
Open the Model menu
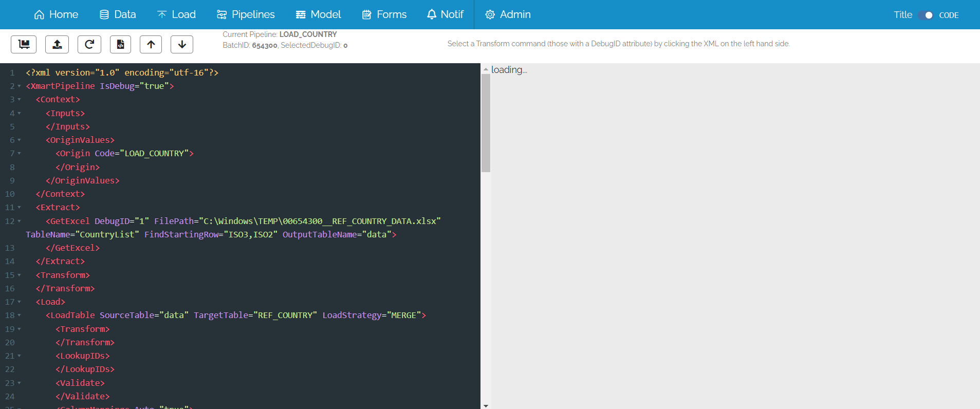(x=319, y=14)
